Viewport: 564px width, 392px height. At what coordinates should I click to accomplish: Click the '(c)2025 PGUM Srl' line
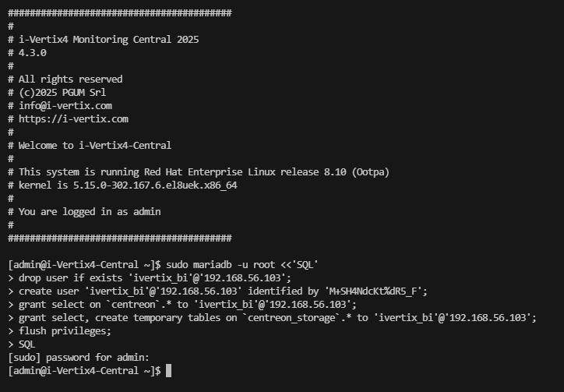pyautogui.click(x=62, y=93)
